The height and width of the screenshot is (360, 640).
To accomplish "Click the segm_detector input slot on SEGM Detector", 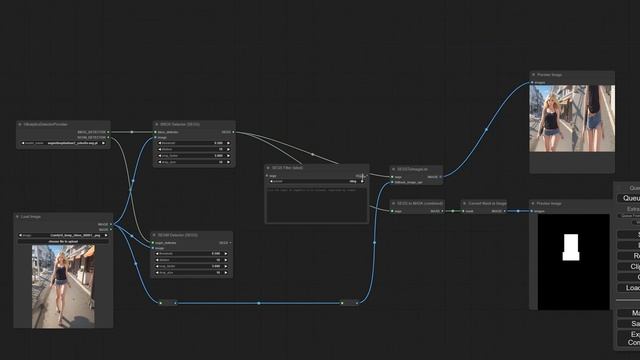I will [153, 243].
